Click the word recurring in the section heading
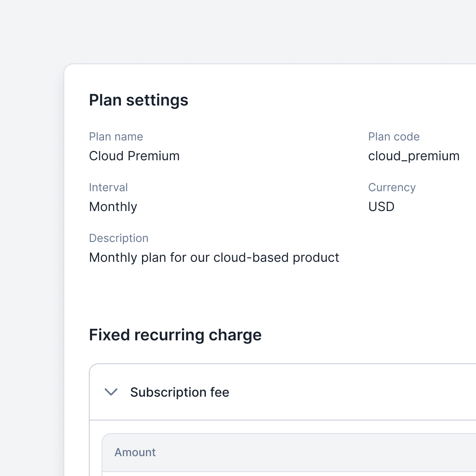The width and height of the screenshot is (476, 476). 169,335
